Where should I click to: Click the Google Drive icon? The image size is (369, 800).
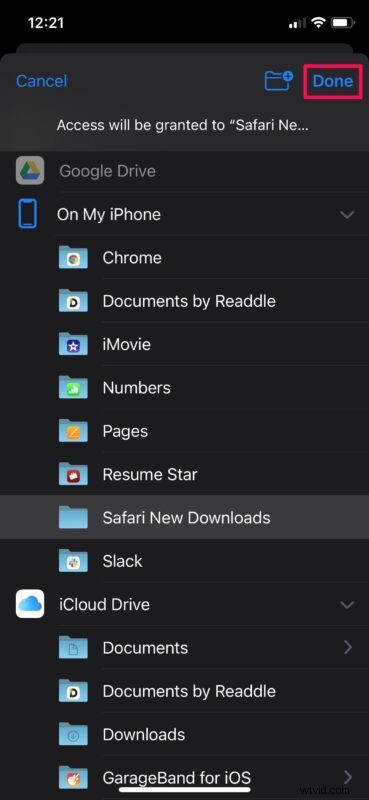30,171
